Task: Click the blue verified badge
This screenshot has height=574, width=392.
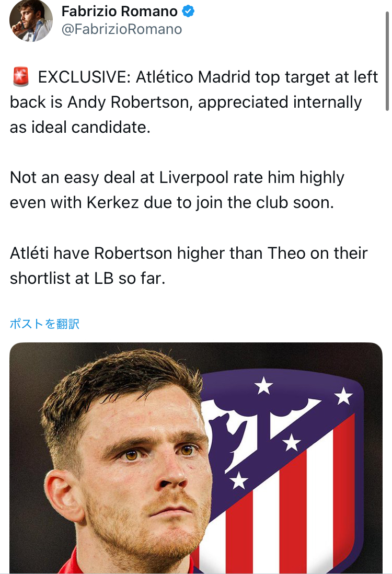Action: pos(188,12)
